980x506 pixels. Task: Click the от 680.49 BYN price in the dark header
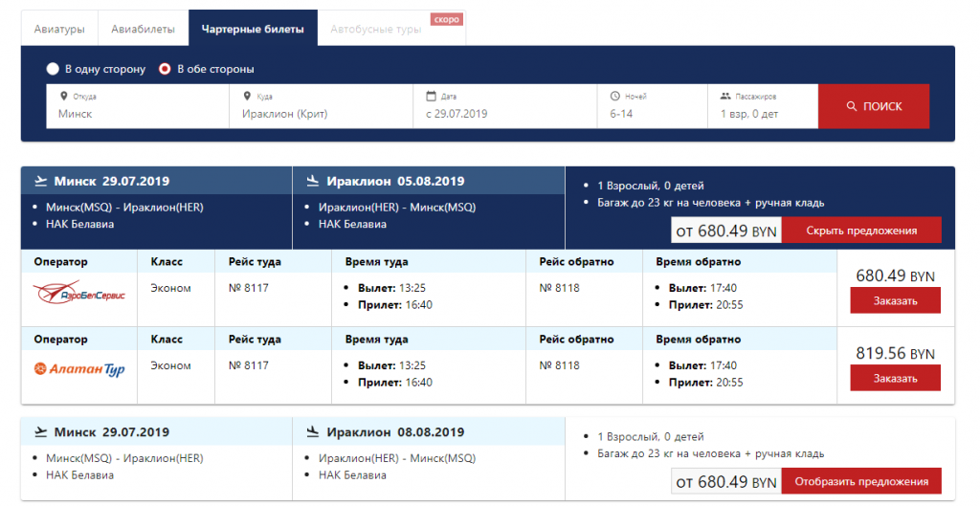tap(726, 231)
